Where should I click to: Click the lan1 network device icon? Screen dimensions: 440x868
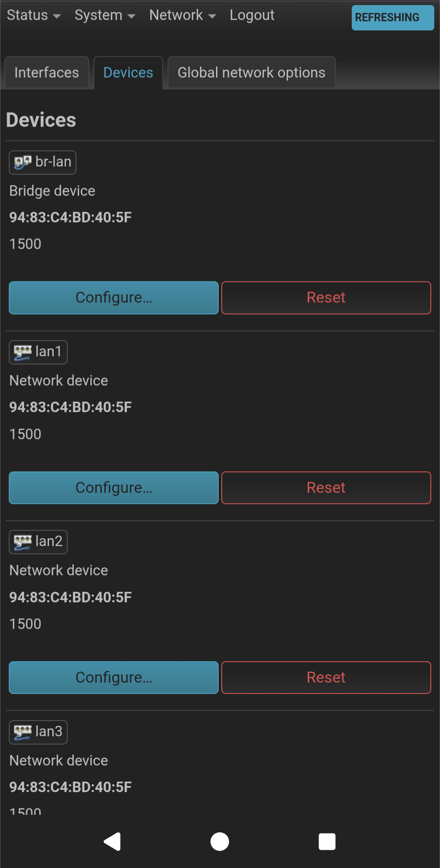(23, 352)
